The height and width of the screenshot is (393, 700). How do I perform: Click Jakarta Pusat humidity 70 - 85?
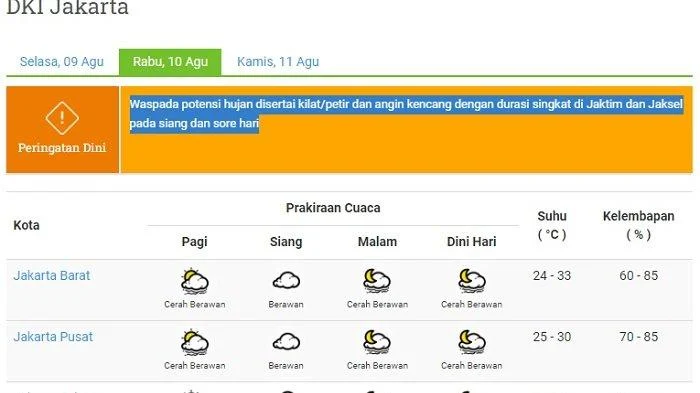point(638,337)
